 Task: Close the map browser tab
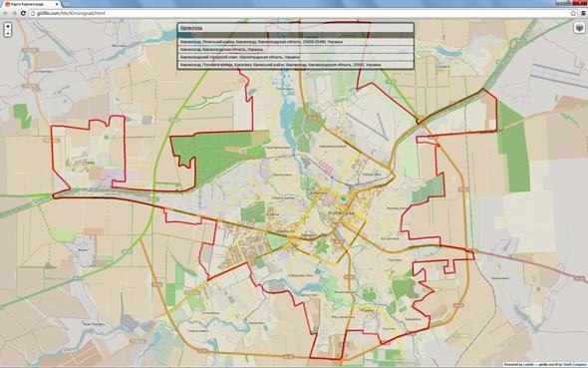click(x=57, y=4)
